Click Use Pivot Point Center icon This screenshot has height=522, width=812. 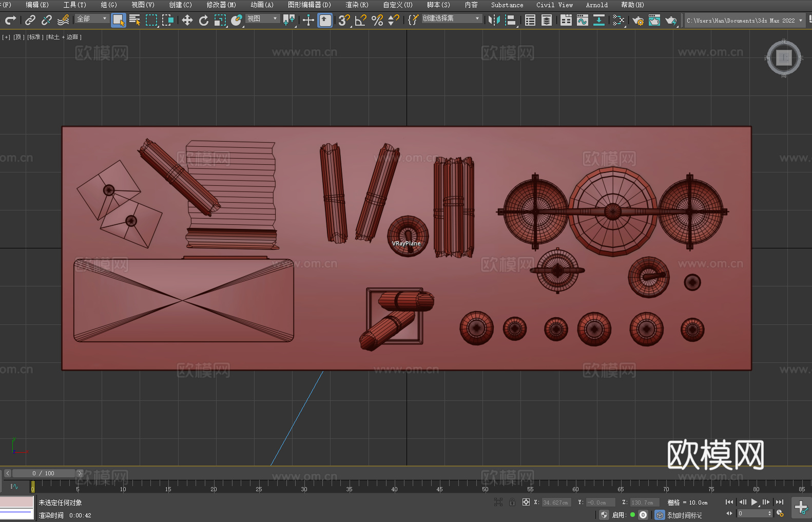[x=289, y=20]
